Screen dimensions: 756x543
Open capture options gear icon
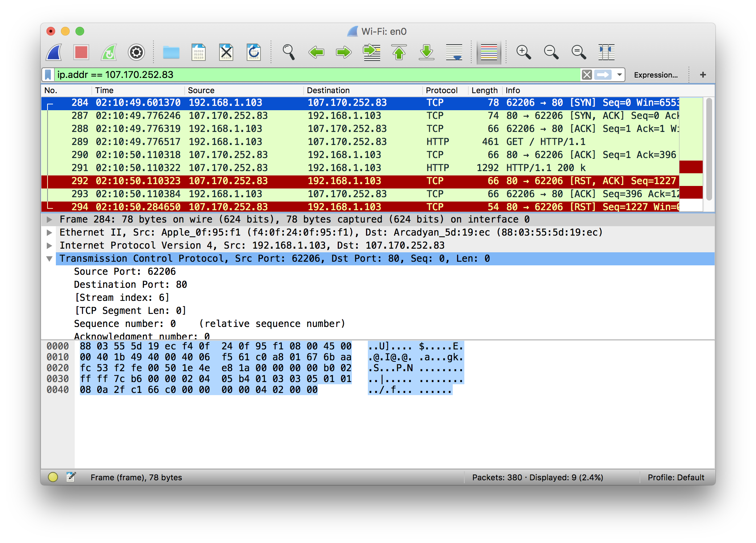pyautogui.click(x=136, y=53)
